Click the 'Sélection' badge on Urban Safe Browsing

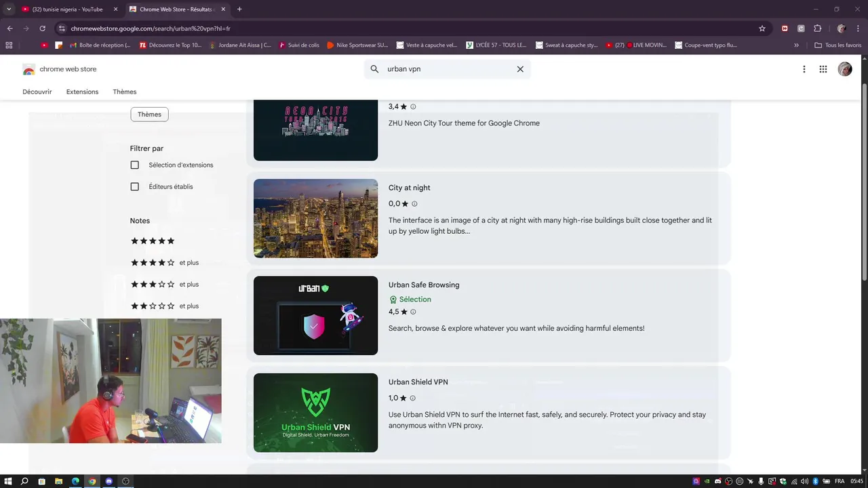click(x=410, y=300)
